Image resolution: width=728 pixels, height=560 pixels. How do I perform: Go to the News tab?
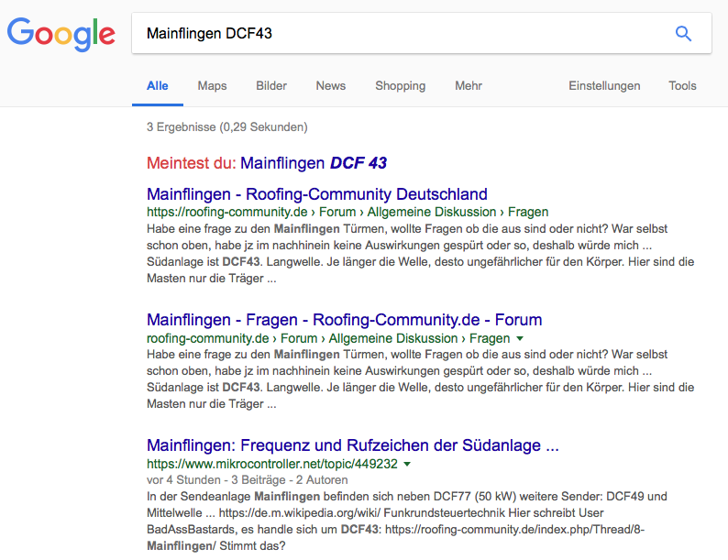click(331, 86)
